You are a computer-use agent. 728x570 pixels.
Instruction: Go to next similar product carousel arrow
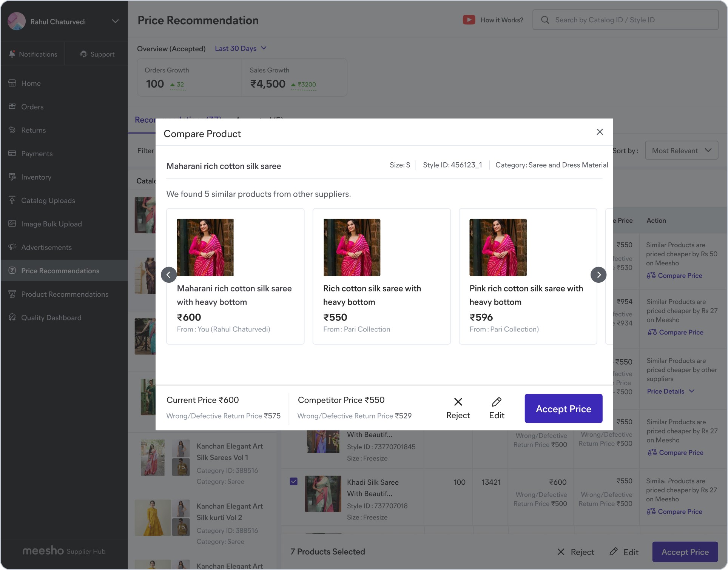tap(598, 275)
